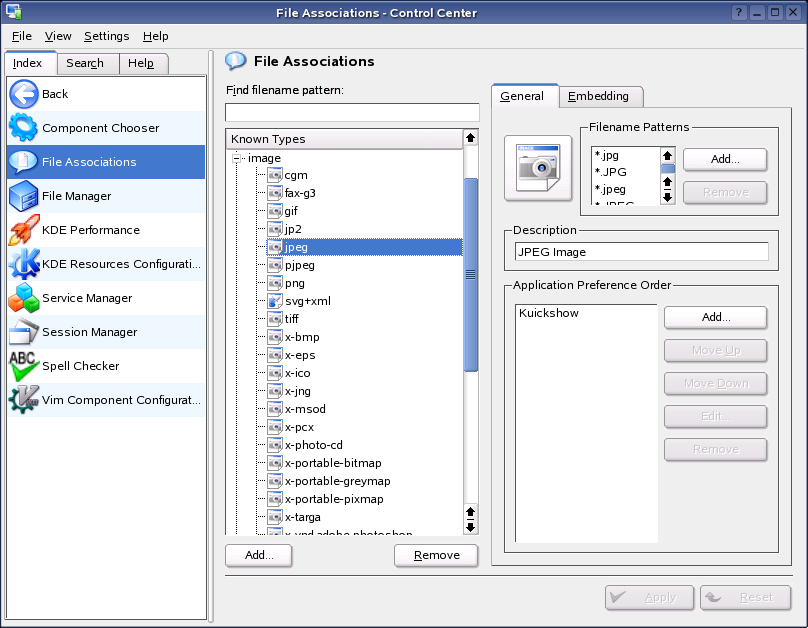The image size is (808, 628).
Task: Click the x-ico image type icon
Action: [275, 373]
